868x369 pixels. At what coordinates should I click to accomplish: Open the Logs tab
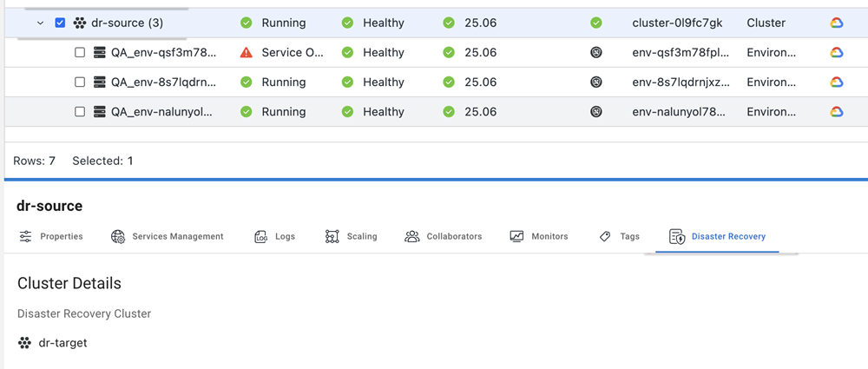275,236
